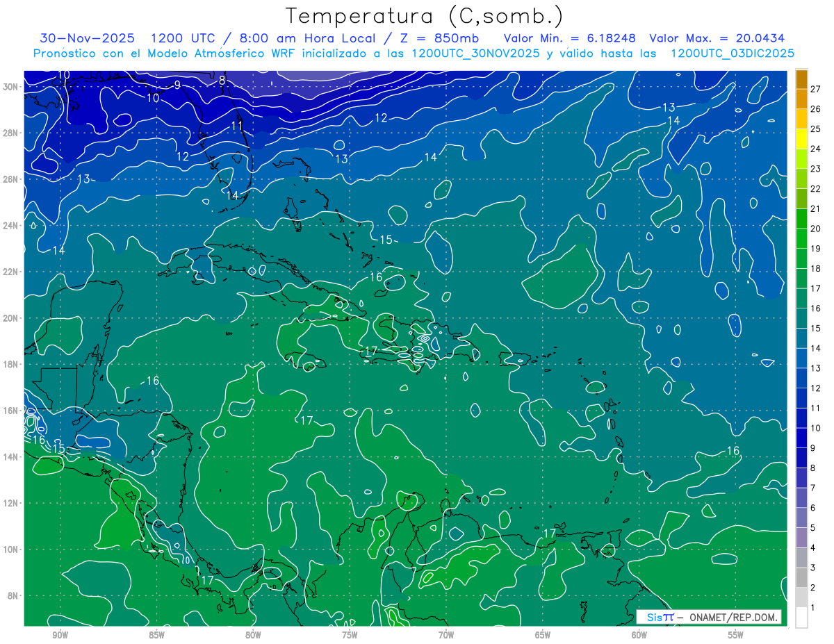Click the '14N' latitude axis label
The height and width of the screenshot is (644, 834).
10,456
